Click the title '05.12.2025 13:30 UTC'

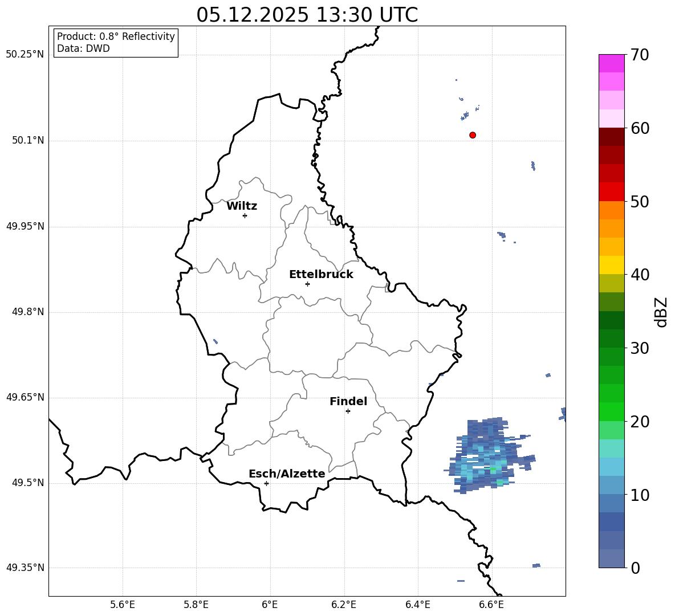307,15
